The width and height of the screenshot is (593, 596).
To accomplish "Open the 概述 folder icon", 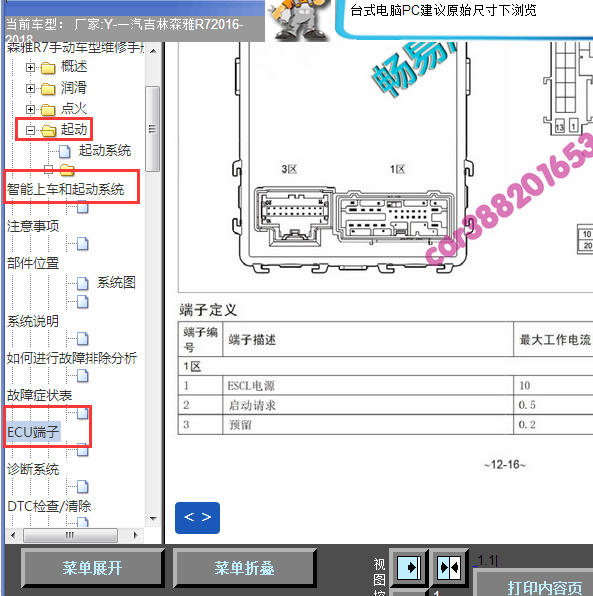I will tap(48, 68).
